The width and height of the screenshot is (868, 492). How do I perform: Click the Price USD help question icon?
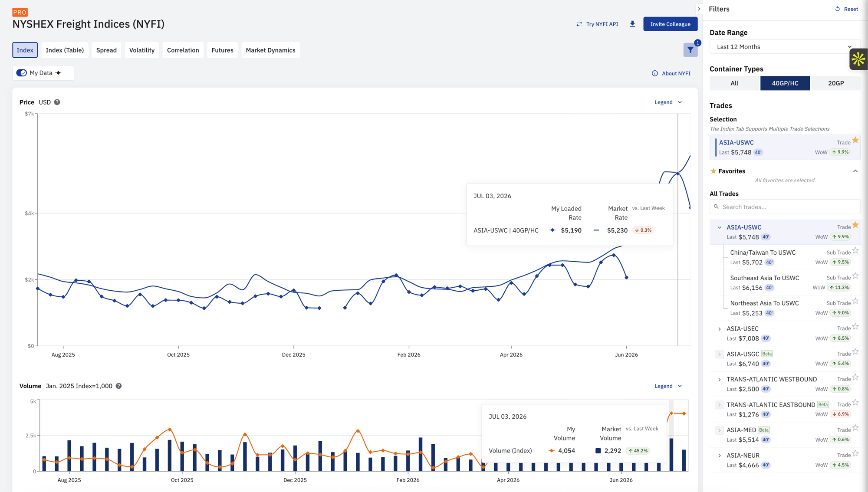coord(57,102)
